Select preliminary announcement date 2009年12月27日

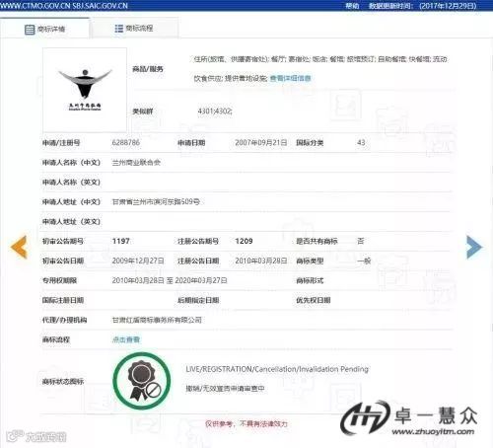(x=138, y=261)
